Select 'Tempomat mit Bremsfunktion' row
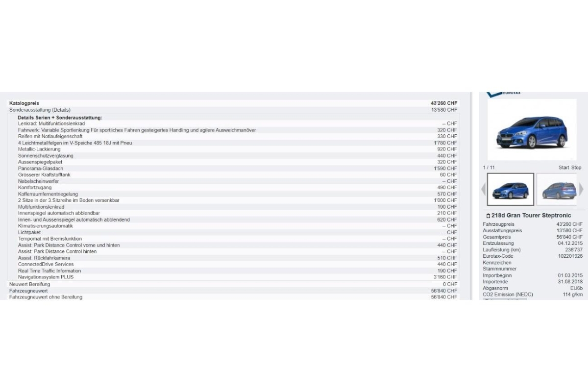 233,239
